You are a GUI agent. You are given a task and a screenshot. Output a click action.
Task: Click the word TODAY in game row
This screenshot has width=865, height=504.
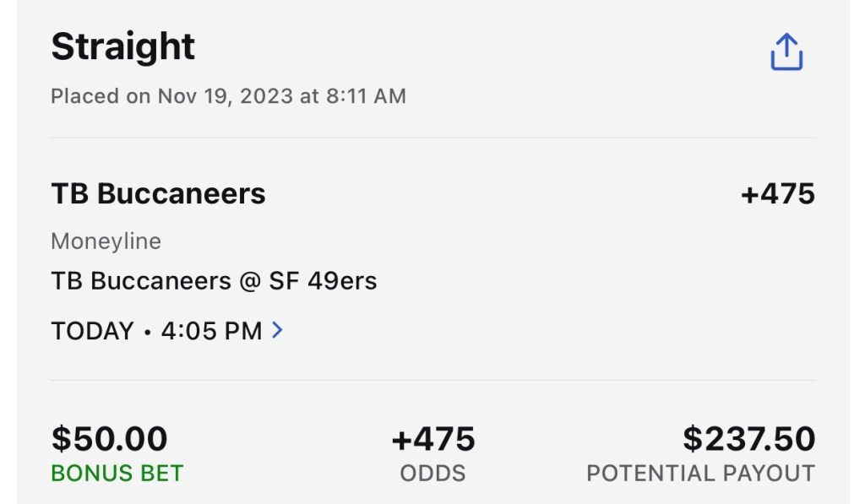(x=92, y=331)
